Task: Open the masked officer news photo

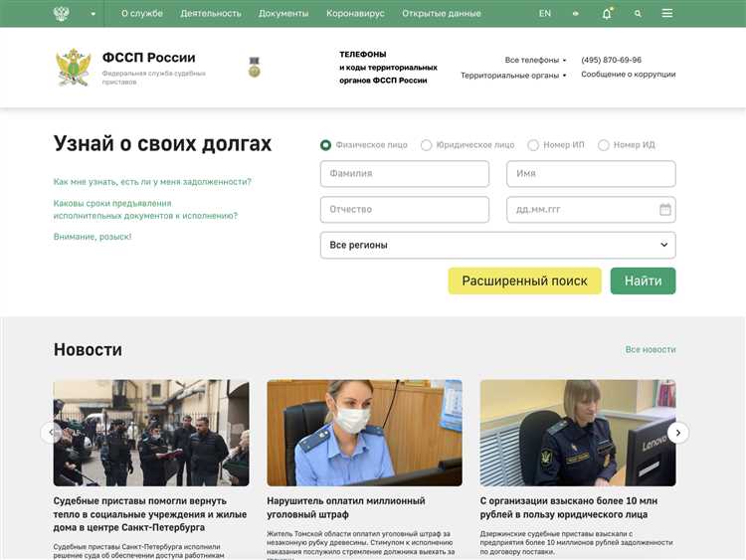Action: tap(364, 433)
